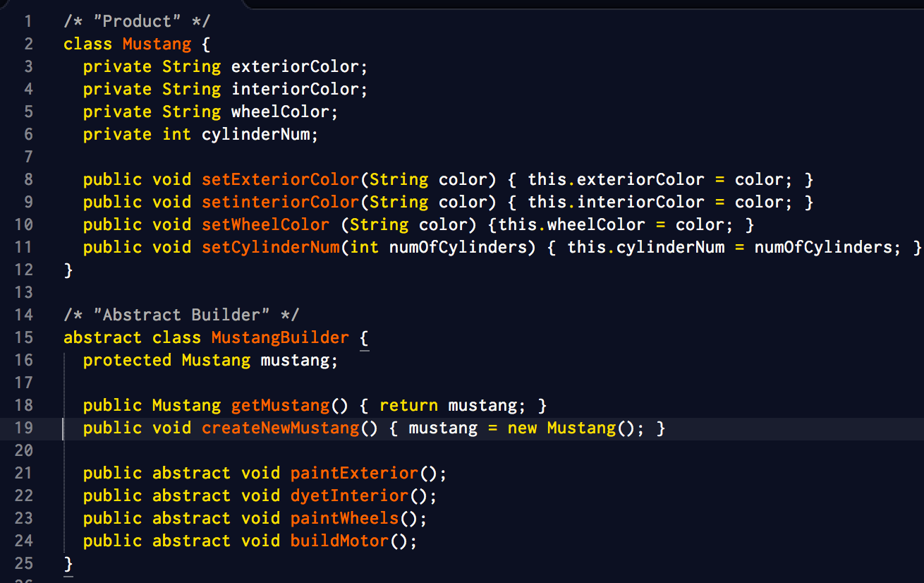Screen dimensions: 924x583
Task: Click the "Product" comment on line 1
Action: (x=137, y=21)
